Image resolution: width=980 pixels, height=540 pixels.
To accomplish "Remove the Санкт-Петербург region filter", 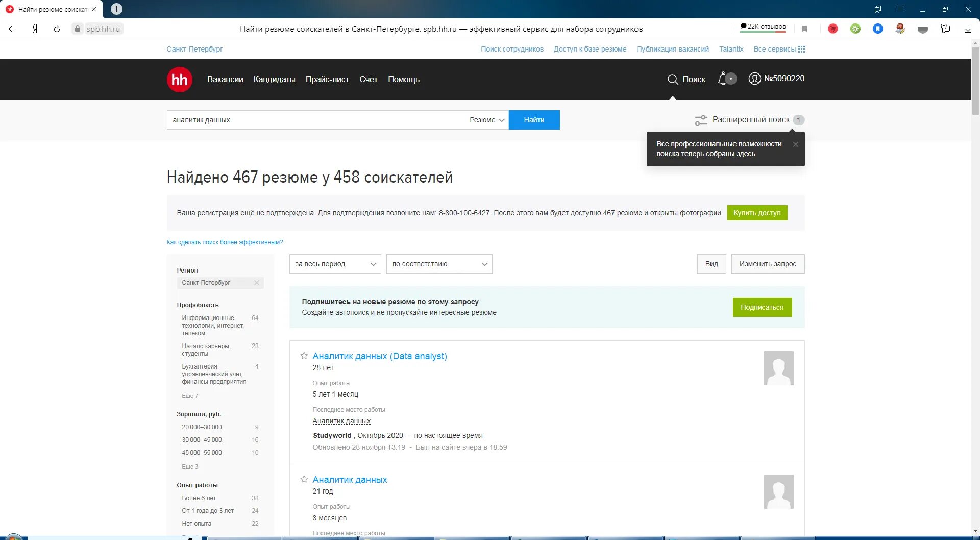I will (x=257, y=283).
